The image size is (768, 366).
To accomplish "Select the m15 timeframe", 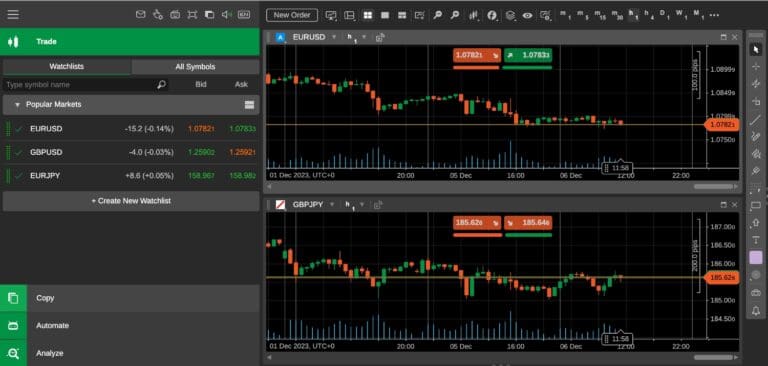I will (x=600, y=15).
